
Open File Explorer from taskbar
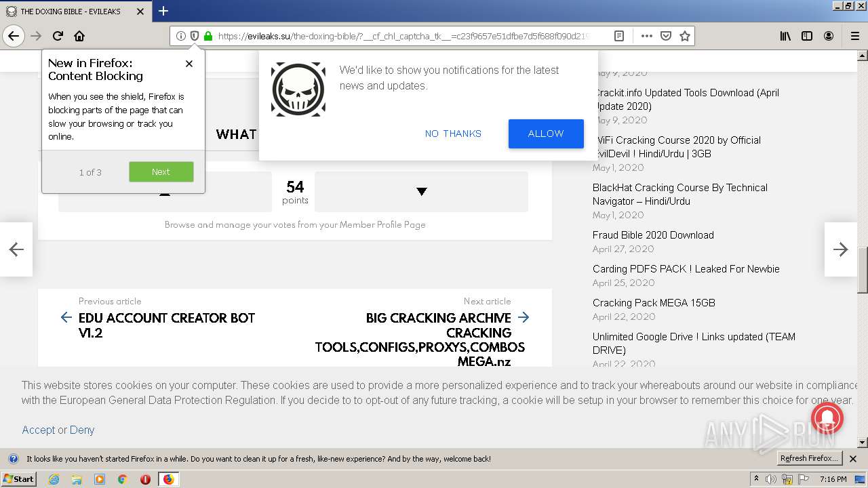click(x=77, y=479)
